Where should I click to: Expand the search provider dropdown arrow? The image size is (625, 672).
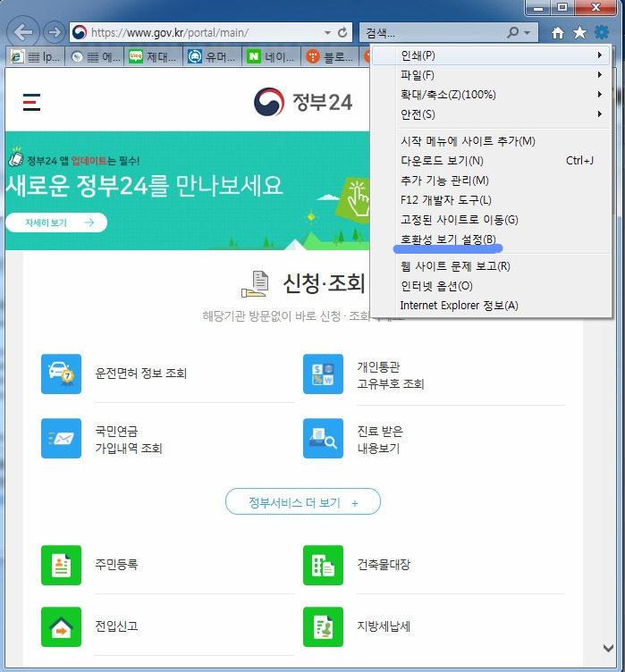pos(528,32)
